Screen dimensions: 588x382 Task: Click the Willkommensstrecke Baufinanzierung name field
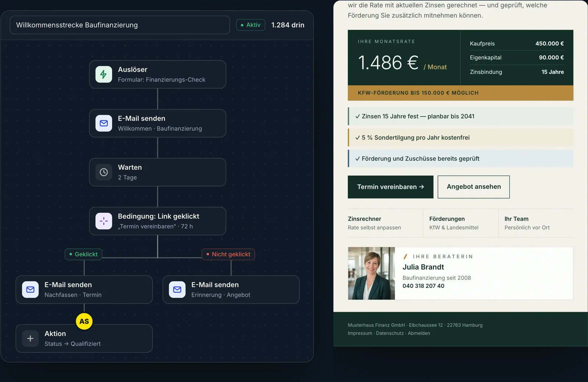click(120, 25)
